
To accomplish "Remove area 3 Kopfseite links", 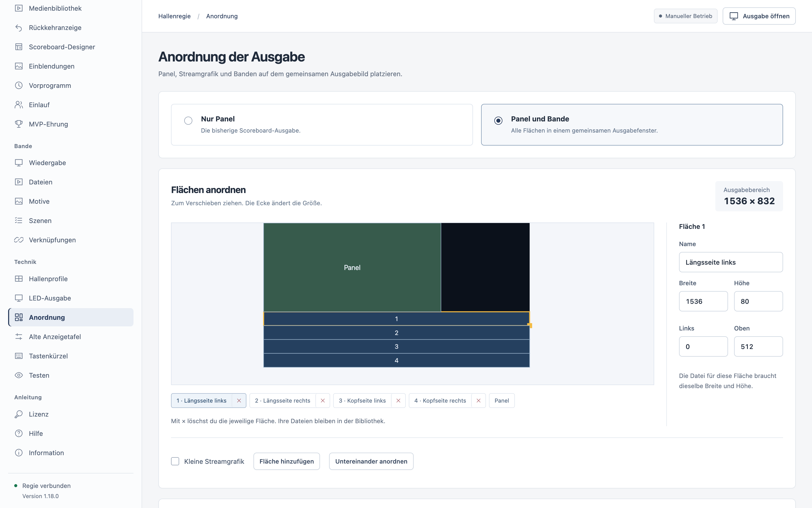I will 398,401.
